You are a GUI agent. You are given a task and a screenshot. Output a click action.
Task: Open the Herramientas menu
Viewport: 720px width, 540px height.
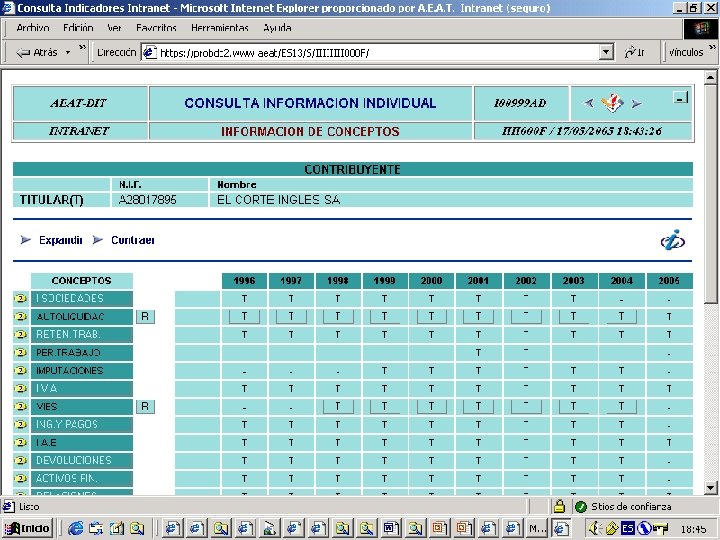click(220, 28)
